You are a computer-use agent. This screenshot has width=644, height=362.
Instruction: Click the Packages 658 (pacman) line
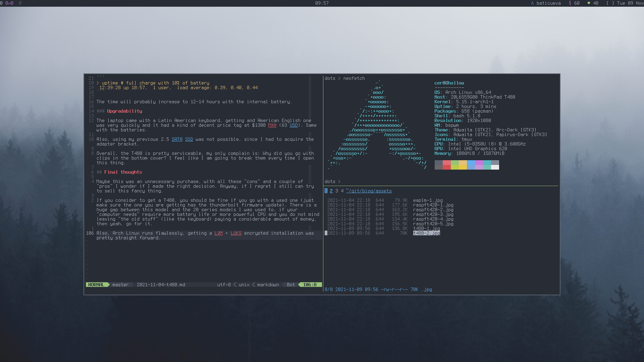pos(464,111)
